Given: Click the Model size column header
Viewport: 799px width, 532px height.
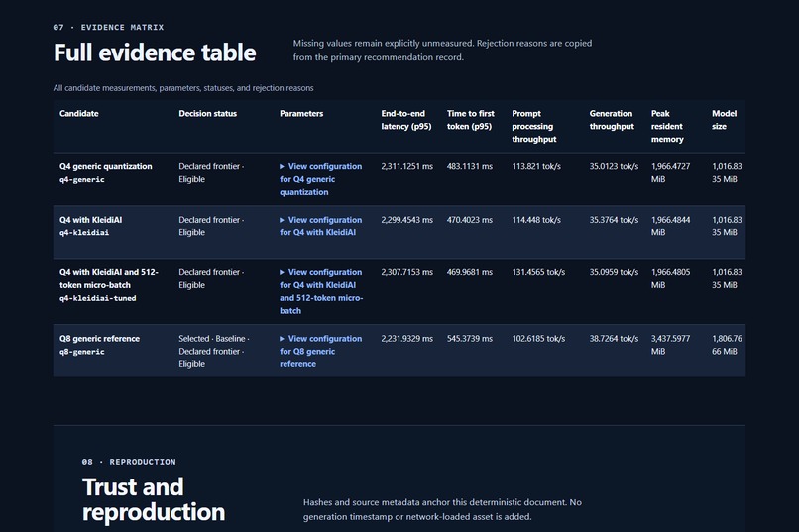Looking at the screenshot, I should pos(724,120).
